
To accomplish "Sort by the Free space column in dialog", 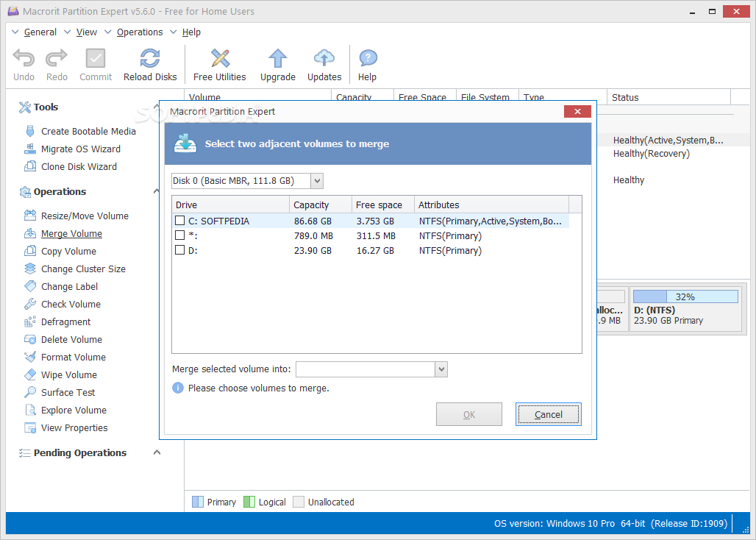I will coord(383,205).
